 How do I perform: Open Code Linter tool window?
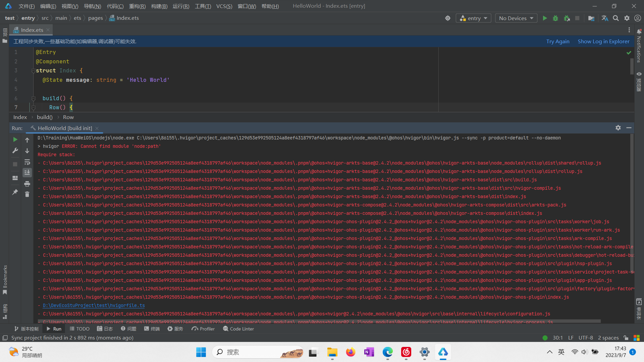tap(238, 329)
